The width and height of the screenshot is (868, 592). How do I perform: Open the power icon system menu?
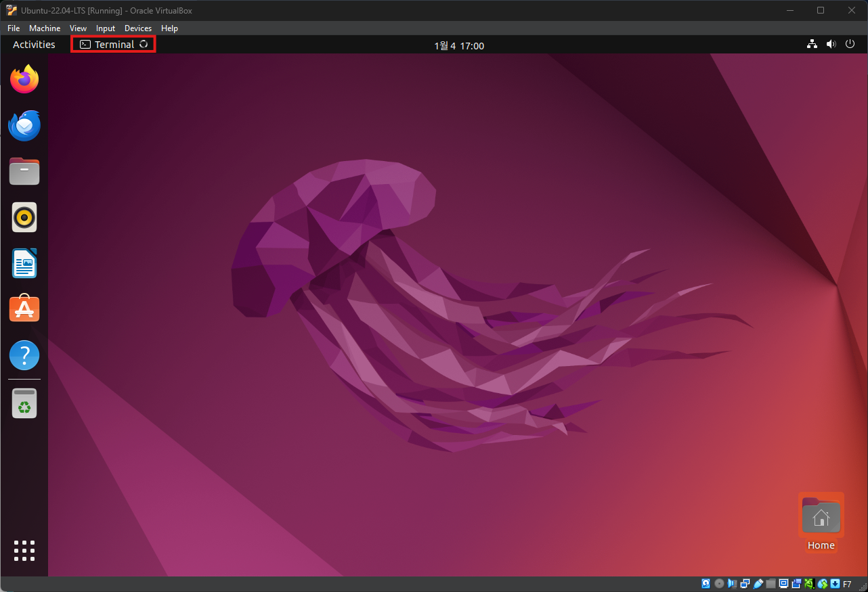pos(850,45)
